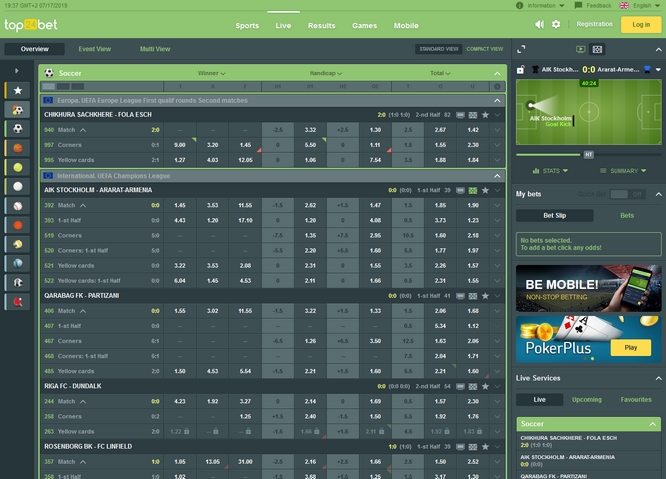The image size is (666, 479).
Task: Open the STATS dropdown under pitch
Action: (x=550, y=171)
